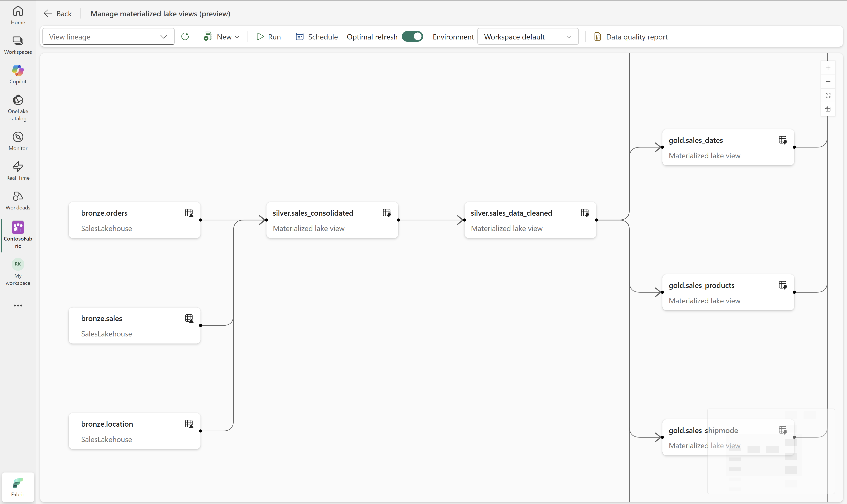
Task: Open OneLake catalog from sidebar
Action: tap(18, 107)
